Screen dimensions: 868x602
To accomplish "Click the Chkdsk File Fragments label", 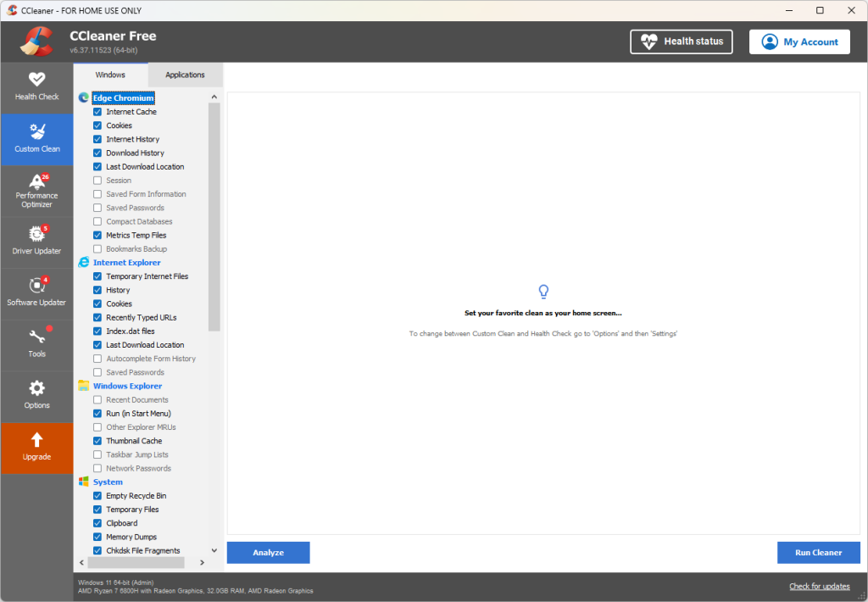I will pyautogui.click(x=142, y=550).
